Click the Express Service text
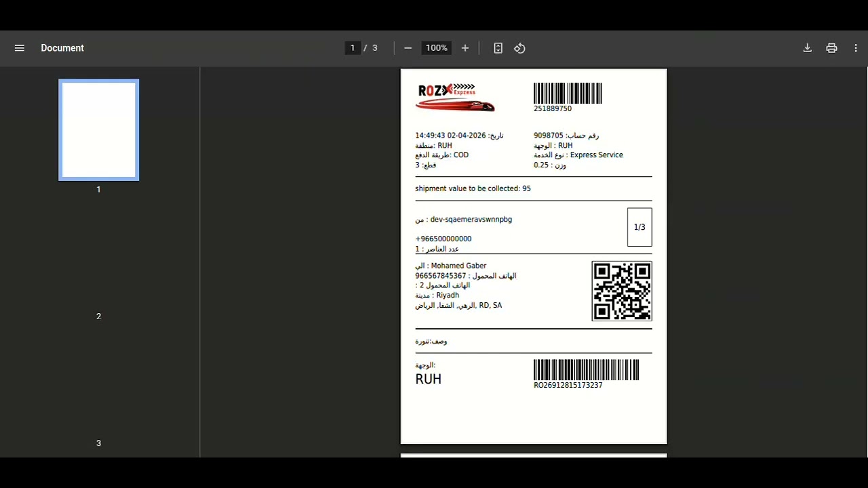 click(597, 155)
